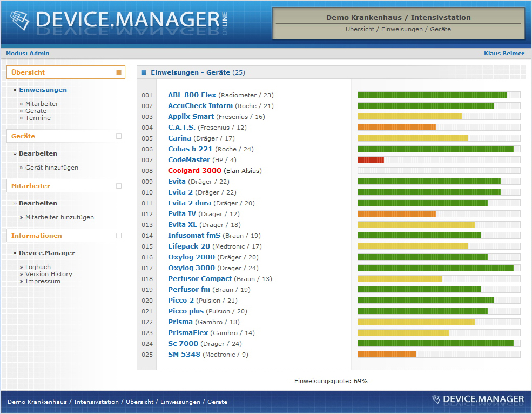Viewport: 532px width, 414px height.
Task: Click Bearbeiten under the Mitarbeiter section
Action: [38, 203]
